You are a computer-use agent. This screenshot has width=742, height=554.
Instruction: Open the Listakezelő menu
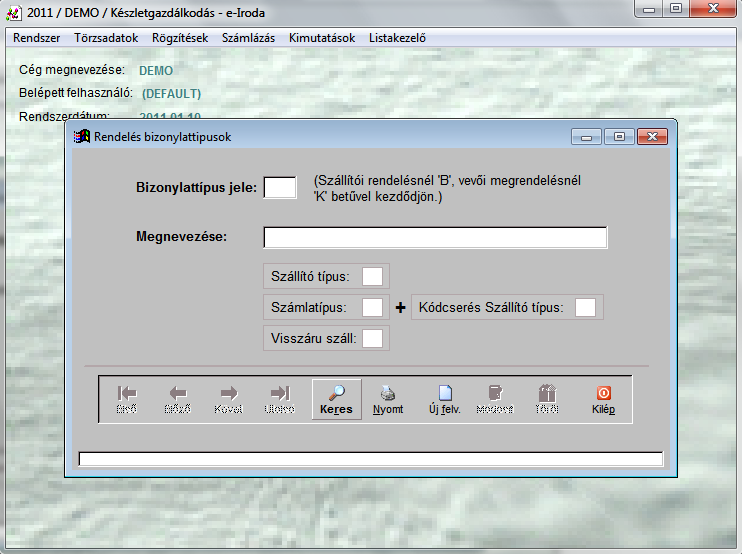pyautogui.click(x=397, y=38)
